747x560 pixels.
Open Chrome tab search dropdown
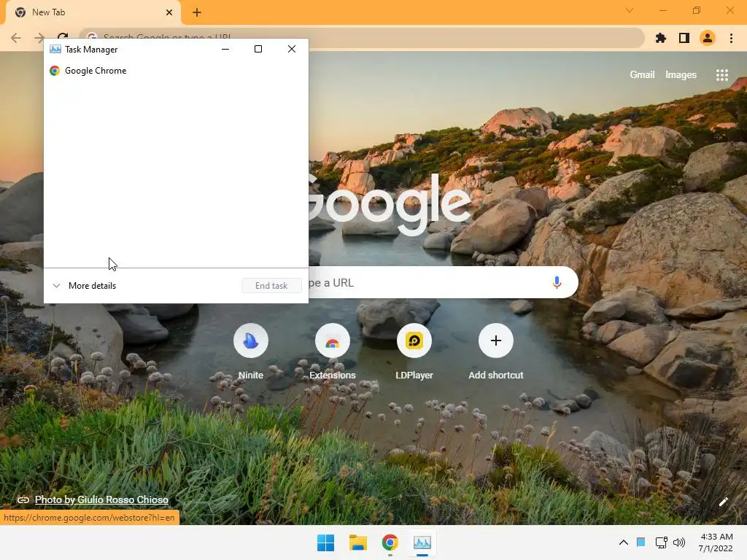click(x=630, y=10)
